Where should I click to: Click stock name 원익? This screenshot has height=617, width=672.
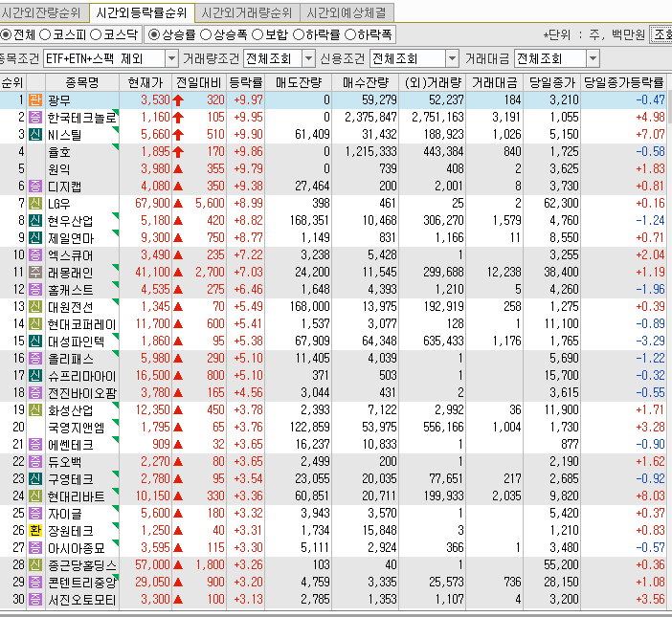[x=59, y=169]
